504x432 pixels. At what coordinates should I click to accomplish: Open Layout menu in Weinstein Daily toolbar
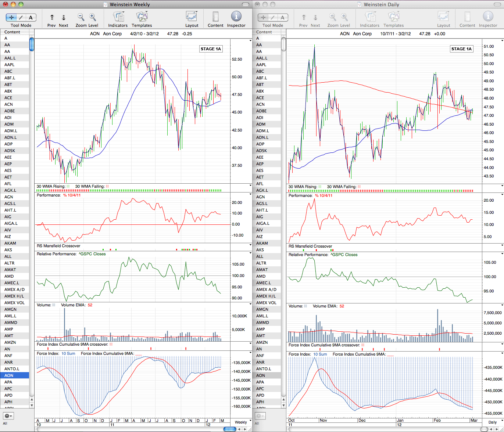point(443,17)
